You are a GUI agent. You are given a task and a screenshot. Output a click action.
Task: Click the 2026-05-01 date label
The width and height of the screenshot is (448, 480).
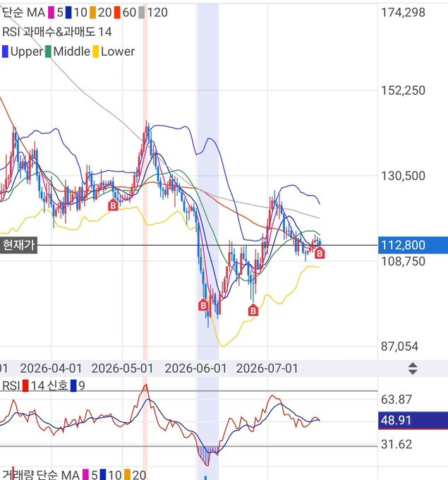point(122,368)
